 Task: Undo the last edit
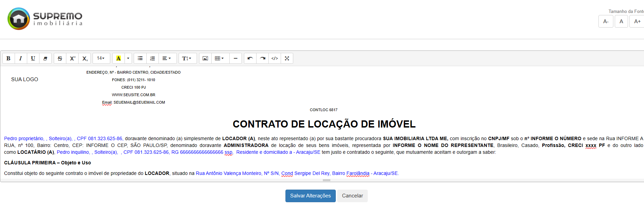pyautogui.click(x=250, y=58)
